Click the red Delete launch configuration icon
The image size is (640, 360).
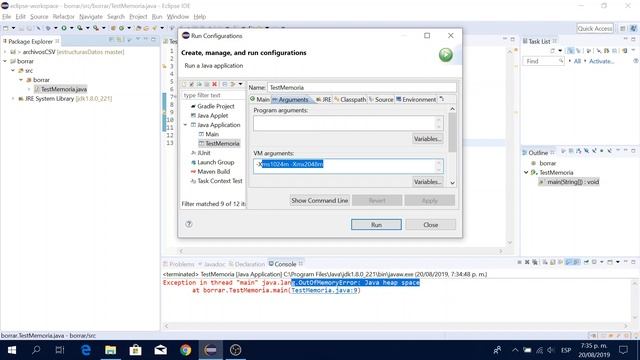point(214,84)
